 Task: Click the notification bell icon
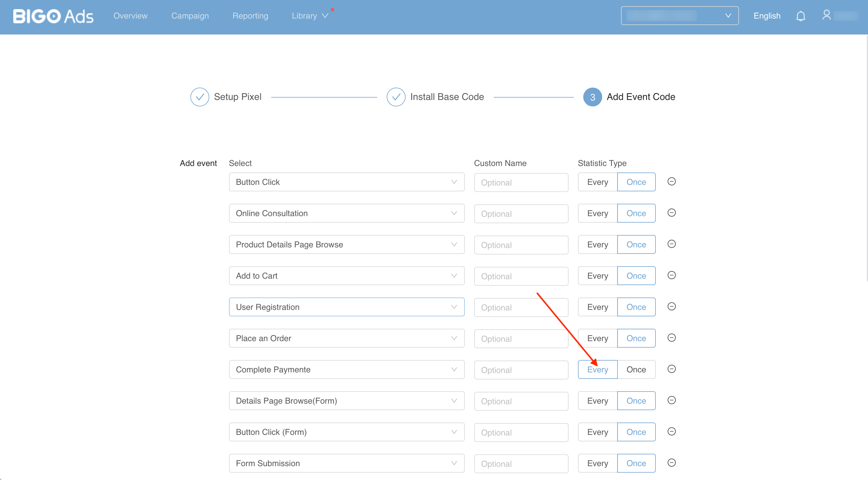800,16
